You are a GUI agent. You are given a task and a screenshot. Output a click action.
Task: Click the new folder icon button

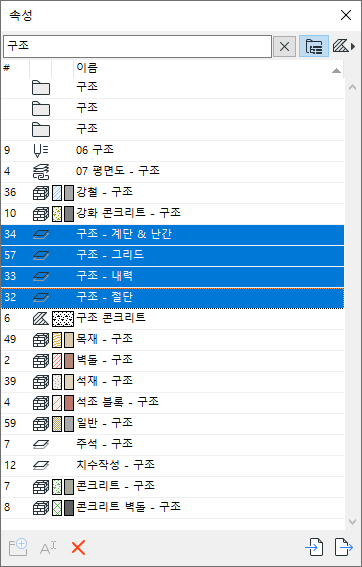pyautogui.click(x=18, y=547)
